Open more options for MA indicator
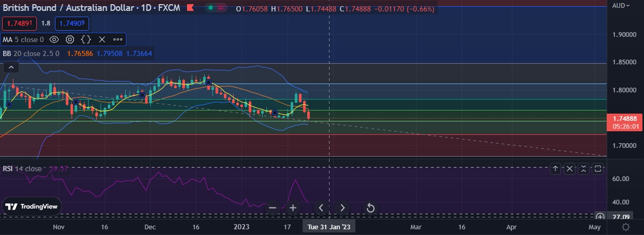 (x=118, y=39)
